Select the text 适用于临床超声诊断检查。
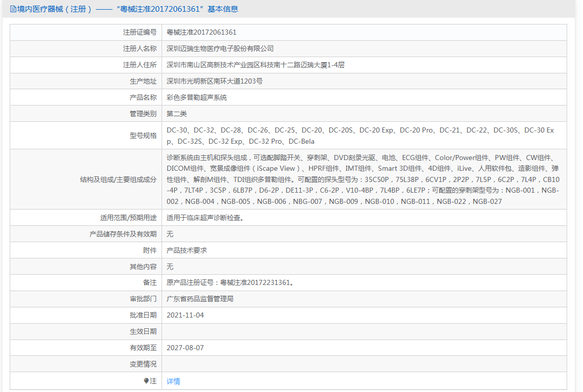Viewport: 583px width, 392px height. click(205, 218)
